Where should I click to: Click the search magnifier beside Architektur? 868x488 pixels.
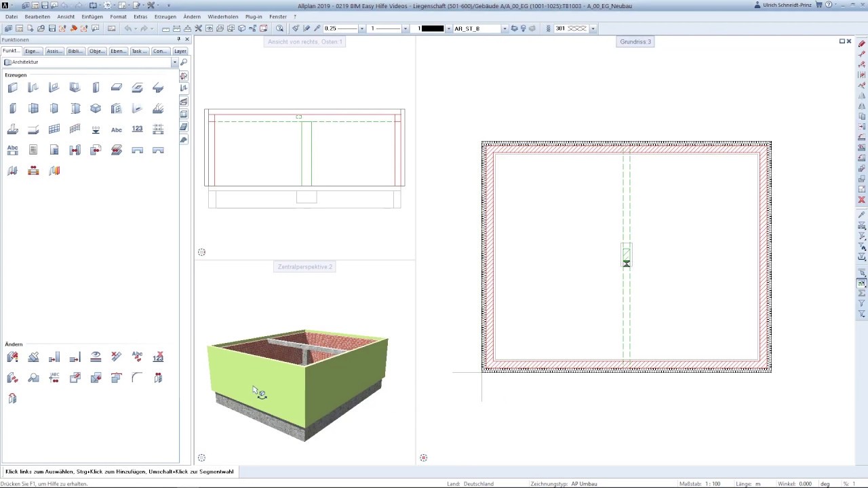coord(184,62)
